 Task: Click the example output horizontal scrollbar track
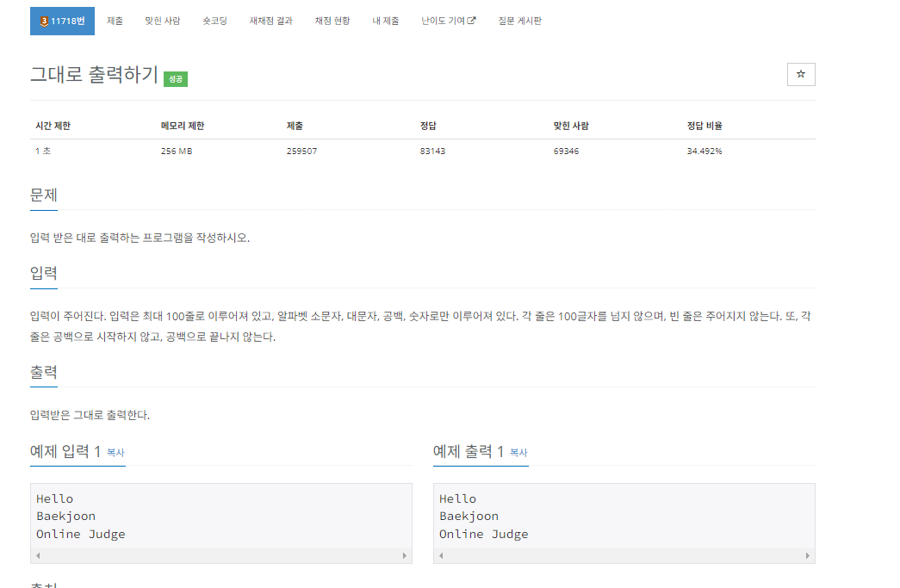click(624, 555)
